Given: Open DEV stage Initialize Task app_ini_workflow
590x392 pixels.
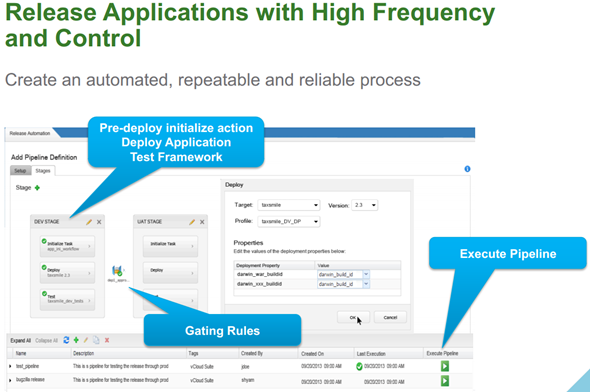Looking at the screenshot, I should 67,246.
